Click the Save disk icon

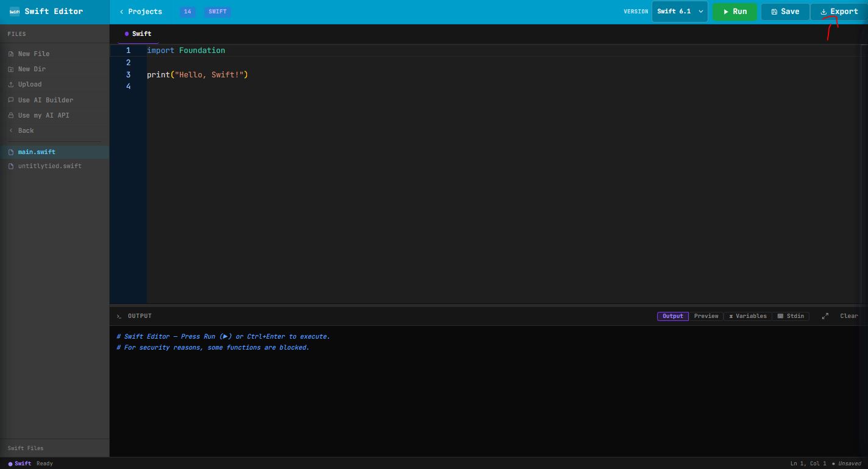(774, 12)
